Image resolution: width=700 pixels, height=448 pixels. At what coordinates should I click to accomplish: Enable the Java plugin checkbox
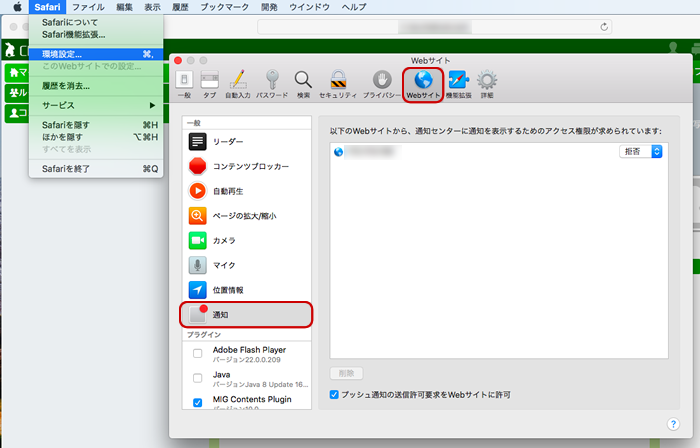click(197, 378)
